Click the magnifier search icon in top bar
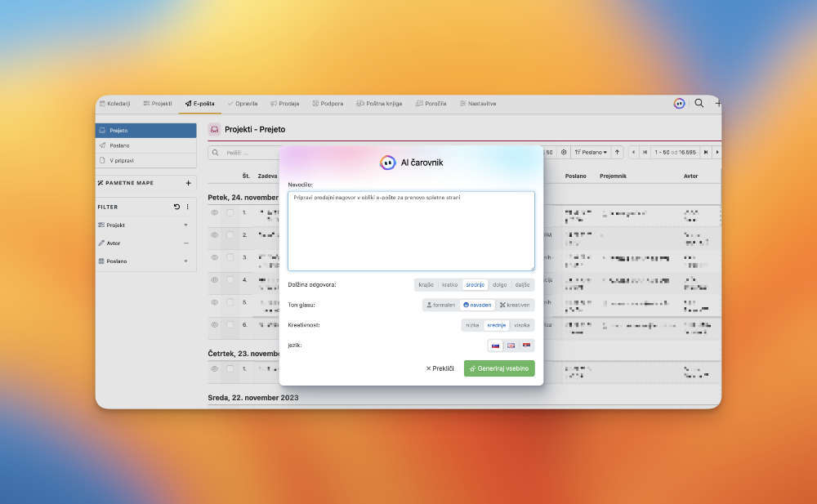This screenshot has height=504, width=817. coord(699,104)
